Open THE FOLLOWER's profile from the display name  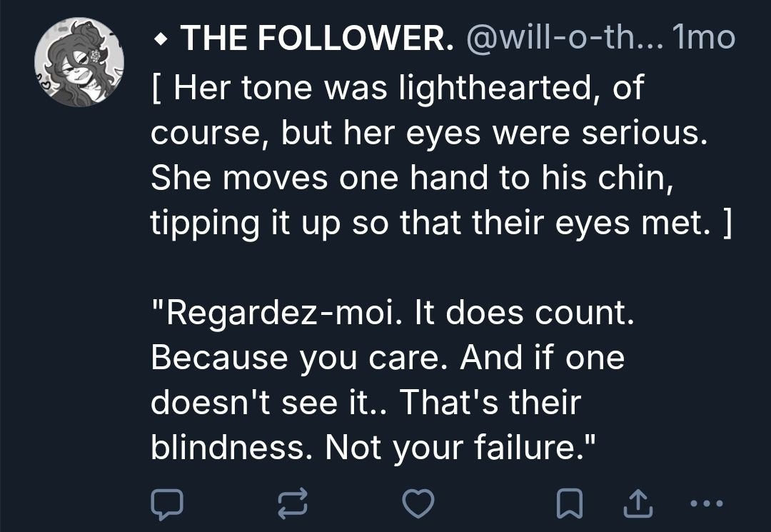pos(318,38)
